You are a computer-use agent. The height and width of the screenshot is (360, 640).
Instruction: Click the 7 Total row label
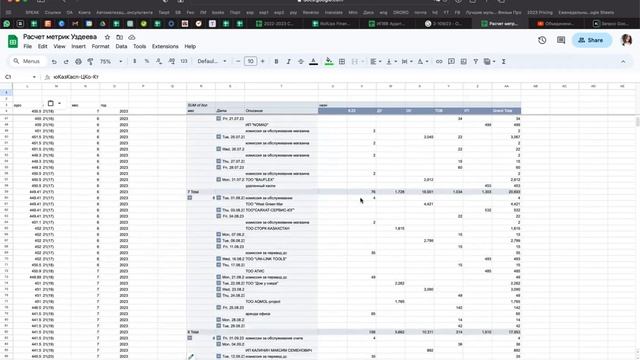point(193,191)
